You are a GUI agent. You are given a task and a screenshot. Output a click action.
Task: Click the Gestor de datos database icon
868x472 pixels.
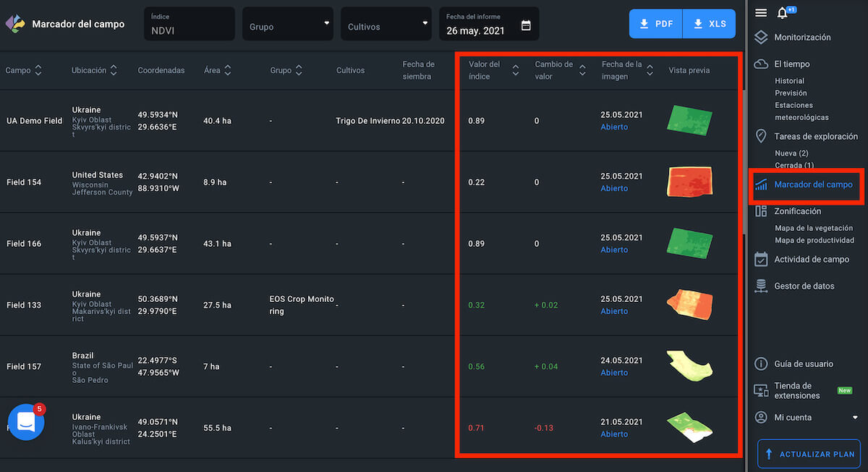pos(760,286)
